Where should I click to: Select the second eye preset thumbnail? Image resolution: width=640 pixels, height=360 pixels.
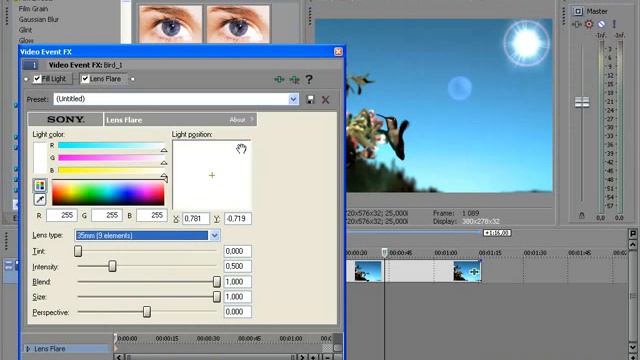238,24
